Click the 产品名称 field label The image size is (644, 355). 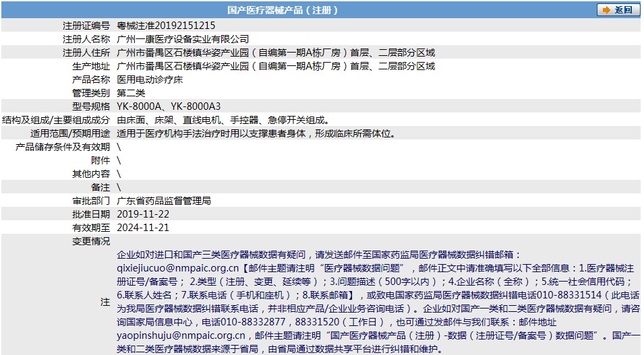coord(91,79)
